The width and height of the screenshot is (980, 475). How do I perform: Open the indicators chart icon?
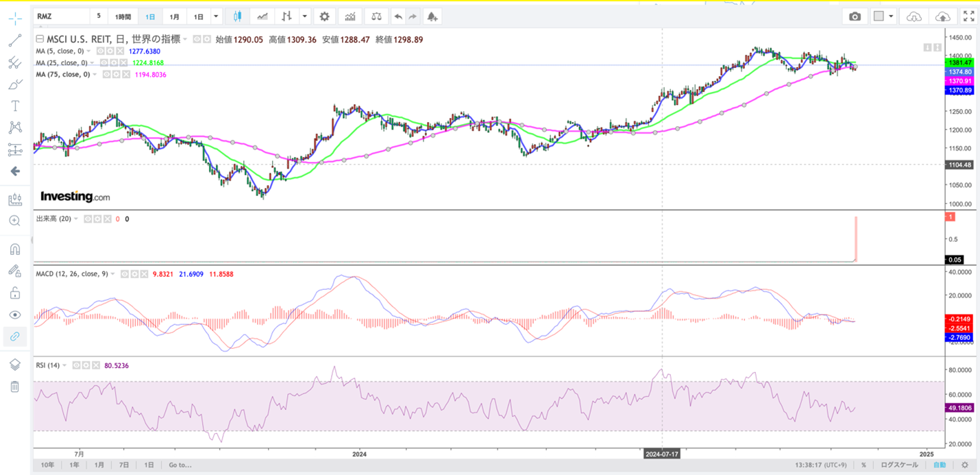click(350, 16)
